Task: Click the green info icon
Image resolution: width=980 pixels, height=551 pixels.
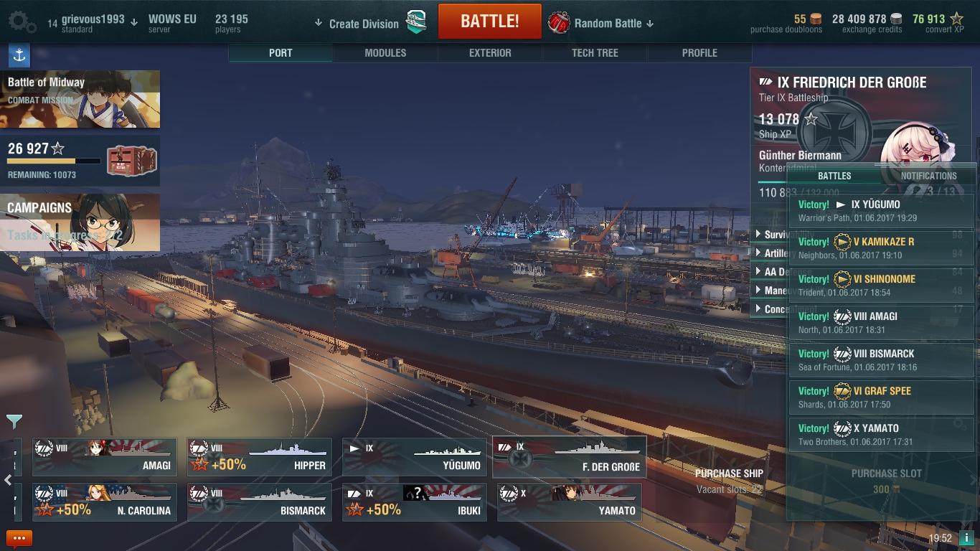Action: [x=966, y=538]
